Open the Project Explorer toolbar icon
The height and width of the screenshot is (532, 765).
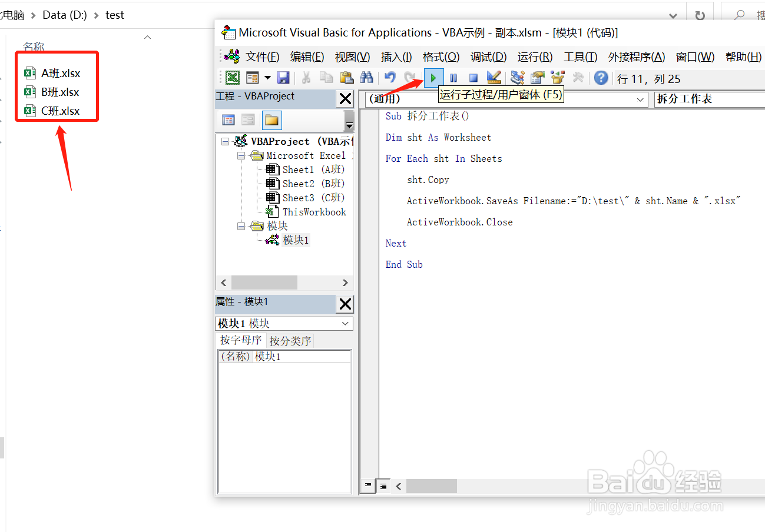click(518, 78)
